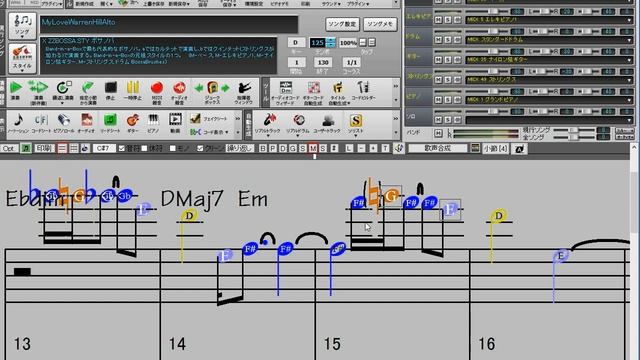
Task: Click the RealDrums icon
Action: 299,120
